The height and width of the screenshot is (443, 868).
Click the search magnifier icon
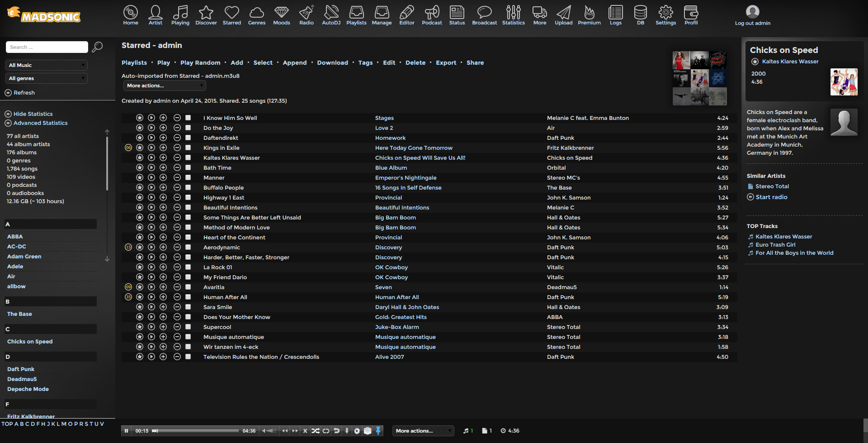click(x=97, y=47)
